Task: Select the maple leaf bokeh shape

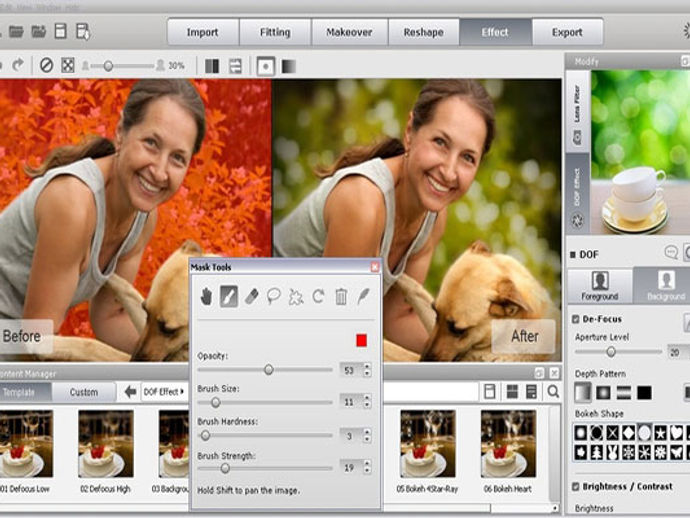Action: 581,452
